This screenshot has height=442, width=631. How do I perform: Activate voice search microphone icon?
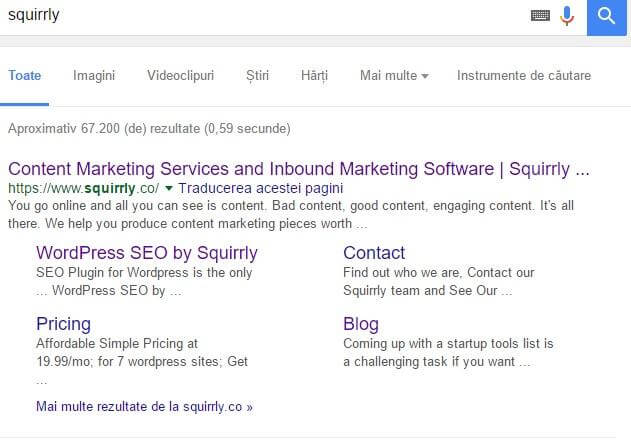(x=567, y=16)
